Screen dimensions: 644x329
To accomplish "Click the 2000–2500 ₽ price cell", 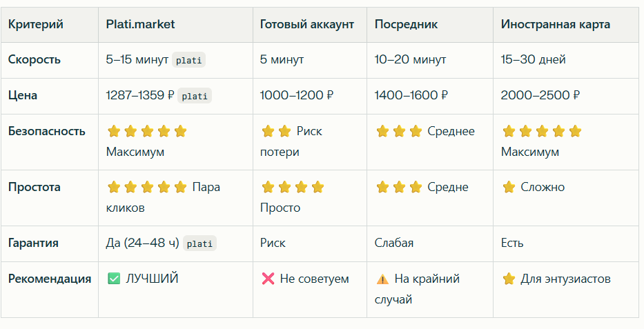I will [x=540, y=95].
